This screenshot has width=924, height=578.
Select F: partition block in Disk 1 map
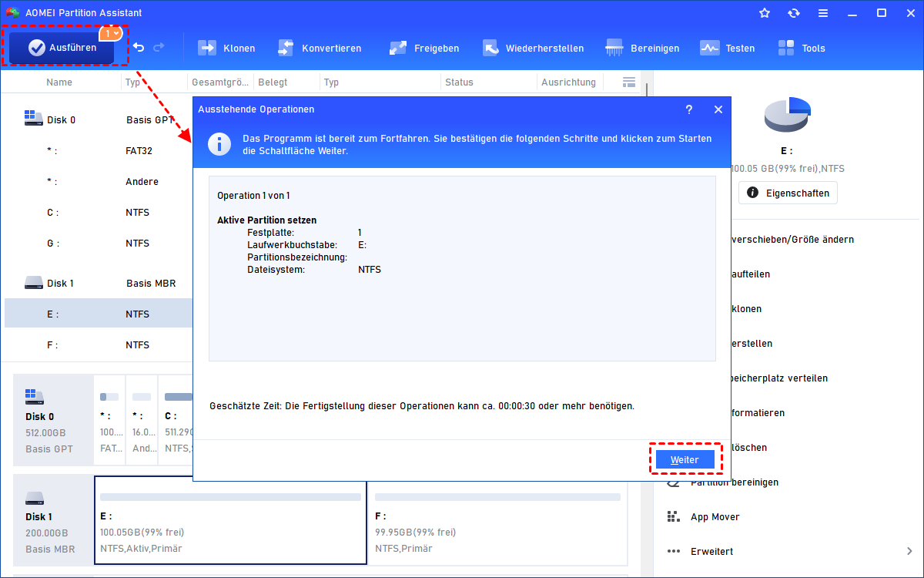click(x=497, y=520)
